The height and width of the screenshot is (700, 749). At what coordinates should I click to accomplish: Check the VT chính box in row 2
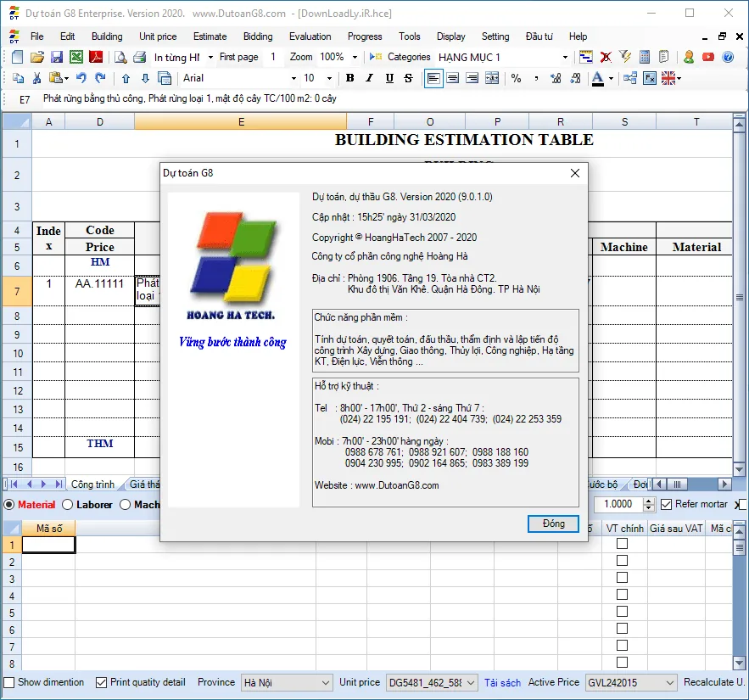point(622,561)
